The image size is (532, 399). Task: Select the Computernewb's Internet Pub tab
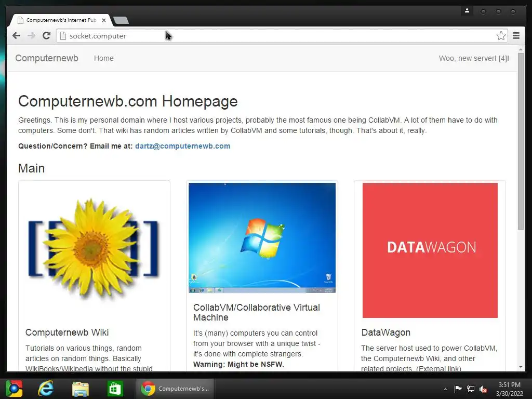(60, 20)
